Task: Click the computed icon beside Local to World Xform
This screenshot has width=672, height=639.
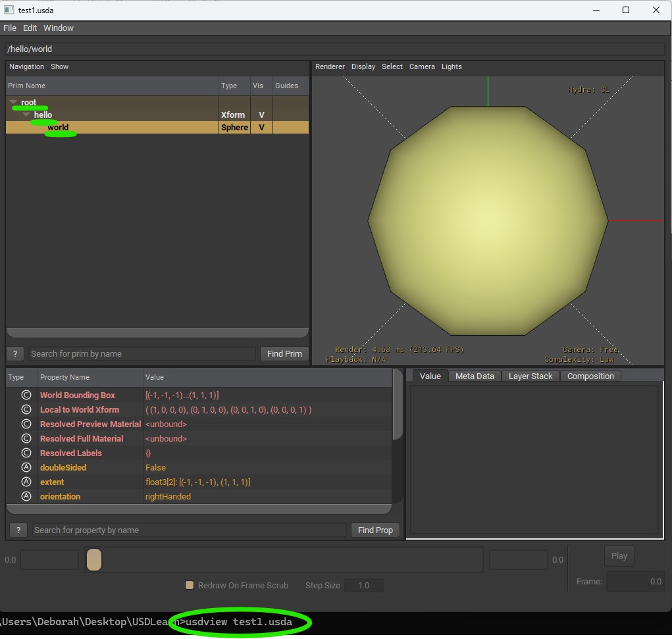Action: tap(26, 410)
